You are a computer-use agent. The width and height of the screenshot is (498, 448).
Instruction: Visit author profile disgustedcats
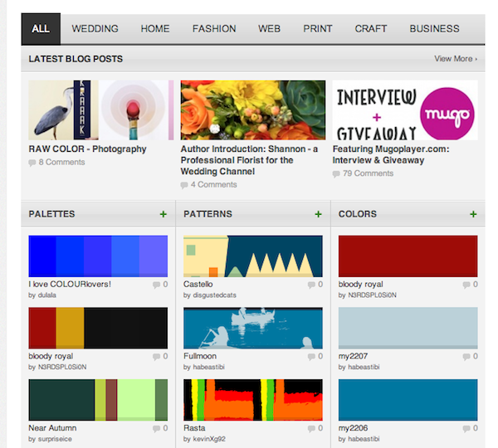[218, 295]
